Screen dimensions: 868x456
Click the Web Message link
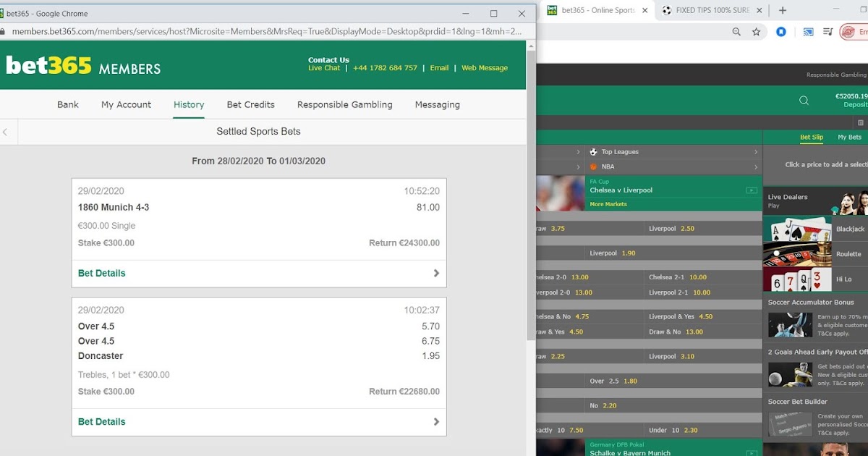485,68
